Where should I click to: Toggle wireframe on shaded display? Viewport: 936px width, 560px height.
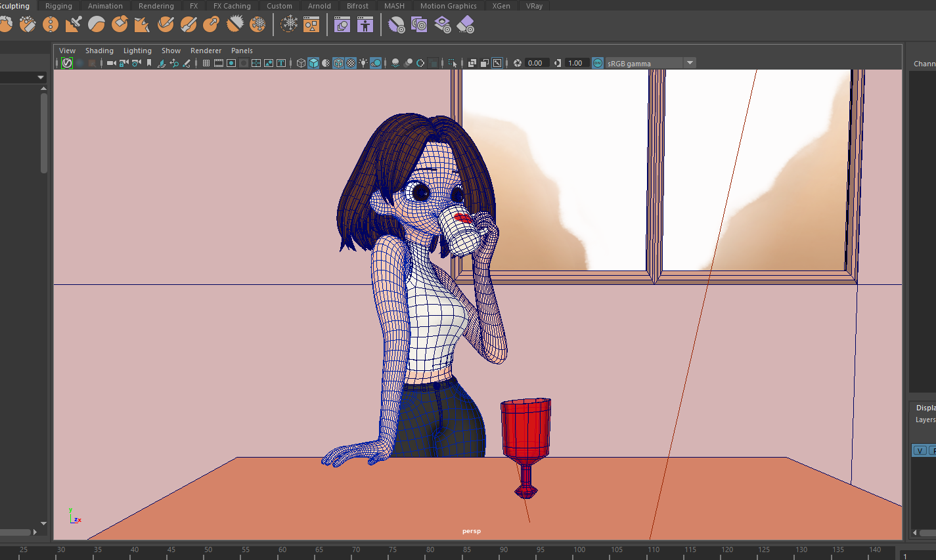click(x=338, y=63)
